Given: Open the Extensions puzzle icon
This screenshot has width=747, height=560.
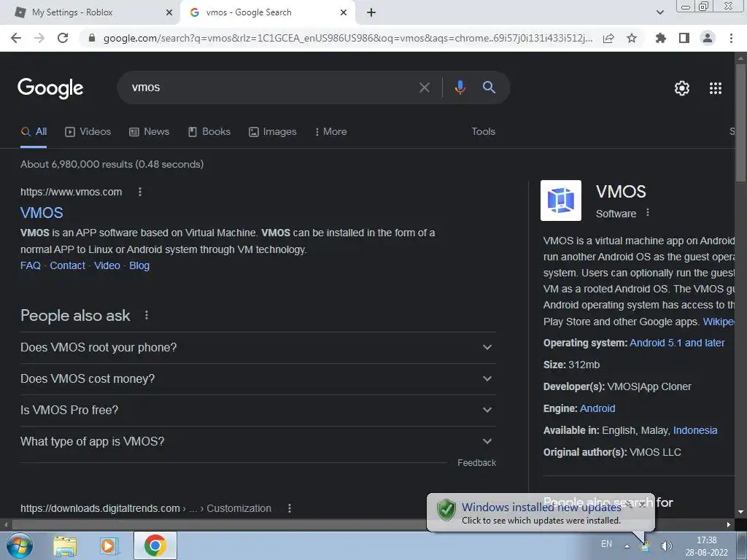Looking at the screenshot, I should [x=660, y=38].
